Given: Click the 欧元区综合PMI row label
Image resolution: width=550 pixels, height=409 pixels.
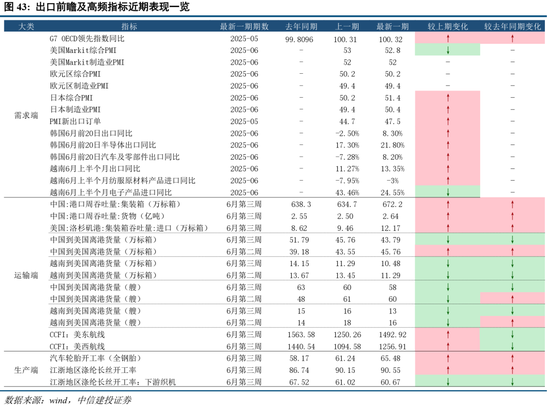Looking at the screenshot, I should (75, 74).
